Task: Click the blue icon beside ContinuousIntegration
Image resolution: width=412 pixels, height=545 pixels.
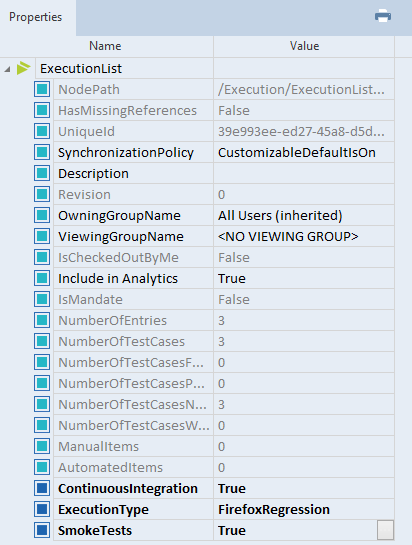Action: 42,488
